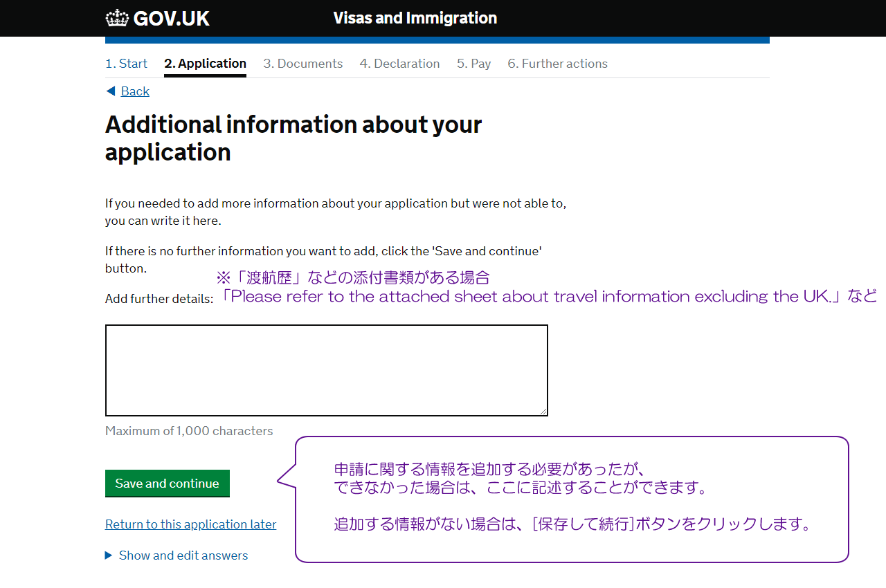
Task: Open the 6. Further actions step
Action: pos(557,64)
